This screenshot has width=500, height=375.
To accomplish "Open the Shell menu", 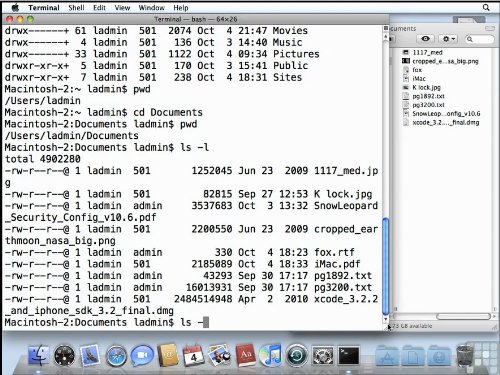I will click(x=76, y=8).
